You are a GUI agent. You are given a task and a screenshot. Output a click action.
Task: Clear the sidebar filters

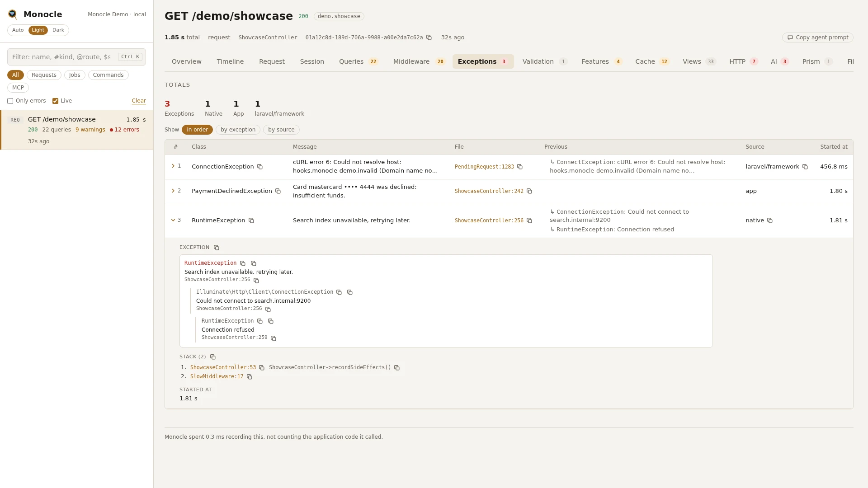[139, 101]
